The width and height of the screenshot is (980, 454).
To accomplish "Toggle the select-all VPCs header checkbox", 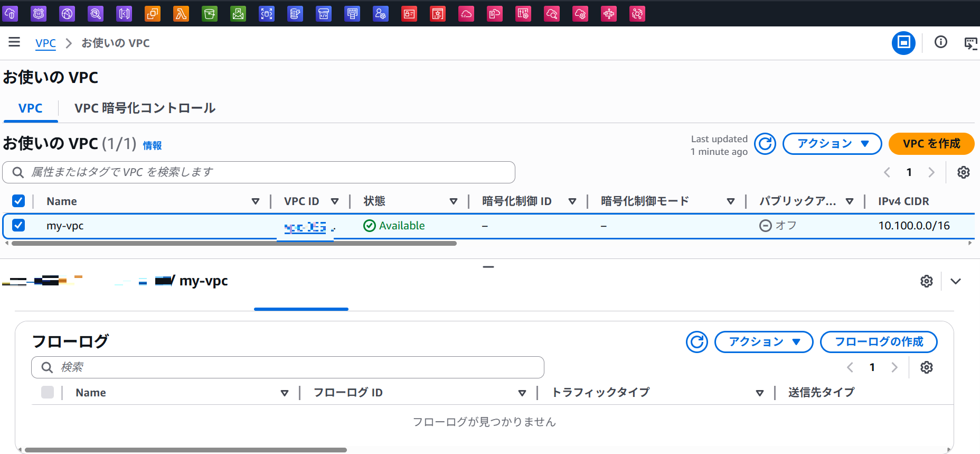I will click(18, 201).
